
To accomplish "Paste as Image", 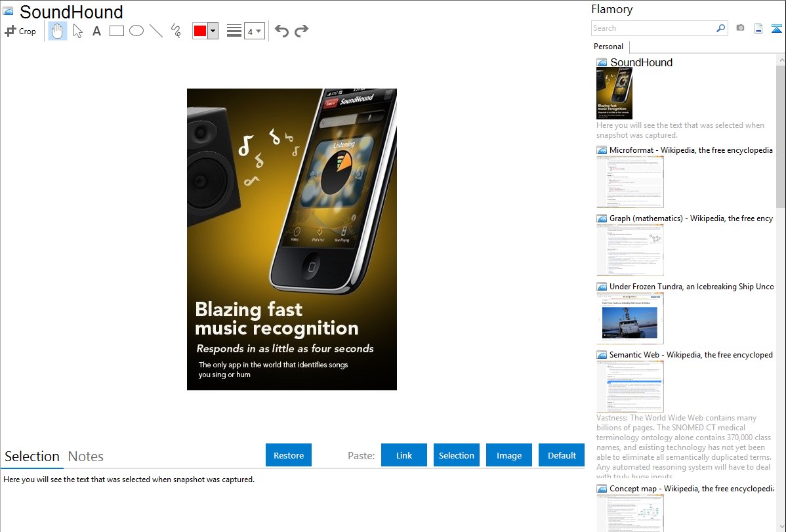I will click(509, 455).
